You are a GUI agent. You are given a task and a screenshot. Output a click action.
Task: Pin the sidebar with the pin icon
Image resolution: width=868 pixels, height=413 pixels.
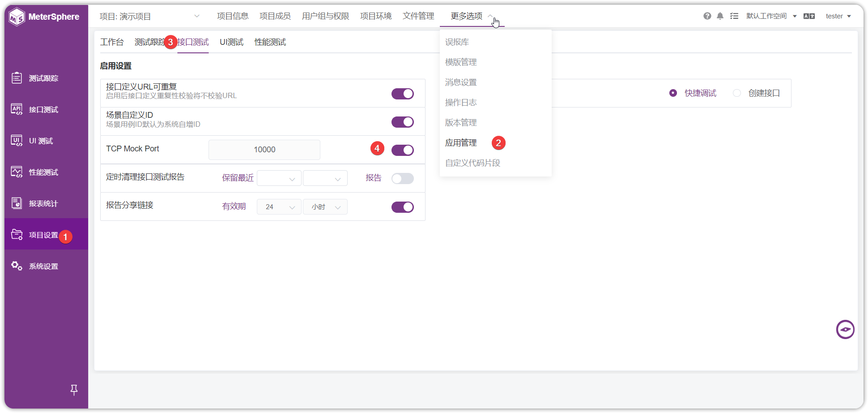(74, 390)
